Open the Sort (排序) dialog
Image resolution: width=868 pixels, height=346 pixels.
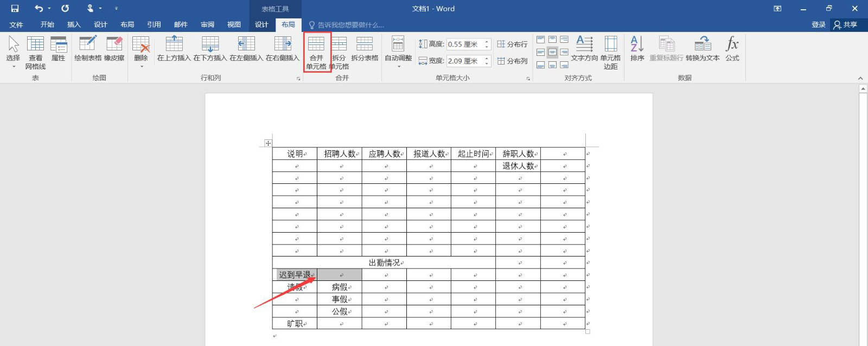(637, 49)
